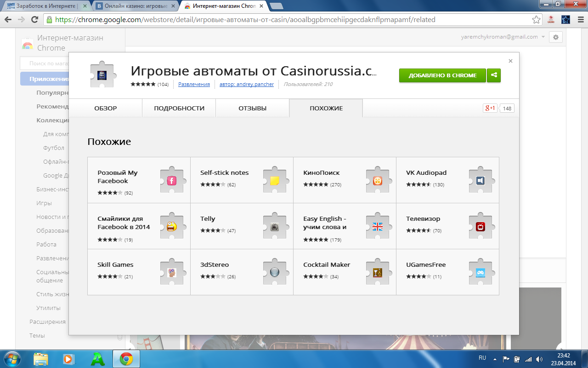The height and width of the screenshot is (368, 588).
Task: Click the browser back arrow
Action: click(8, 20)
